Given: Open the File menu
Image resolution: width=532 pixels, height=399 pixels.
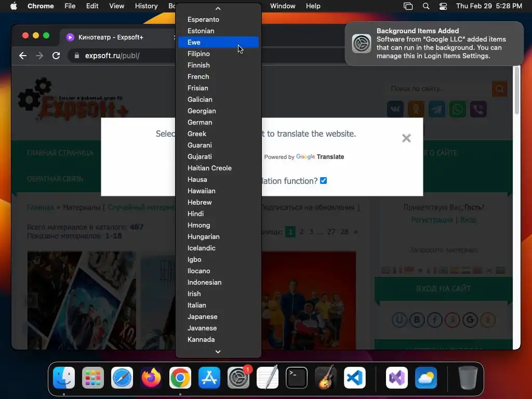Looking at the screenshot, I should [x=70, y=6].
